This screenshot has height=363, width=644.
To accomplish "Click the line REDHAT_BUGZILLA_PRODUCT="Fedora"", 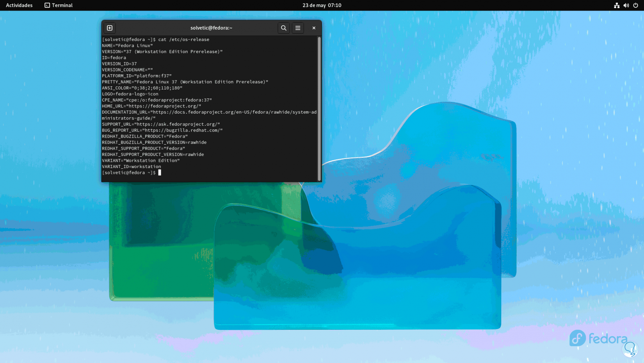I will click(x=145, y=136).
